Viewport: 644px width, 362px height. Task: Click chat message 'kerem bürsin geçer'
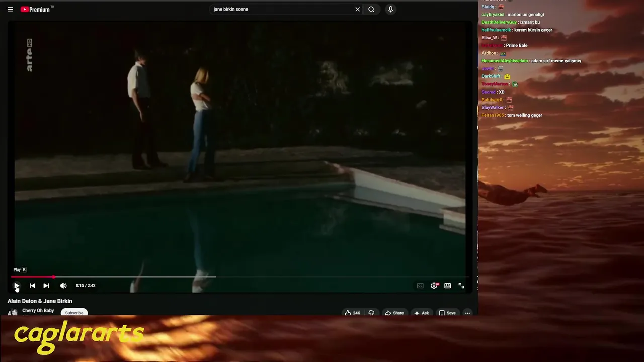(533, 30)
